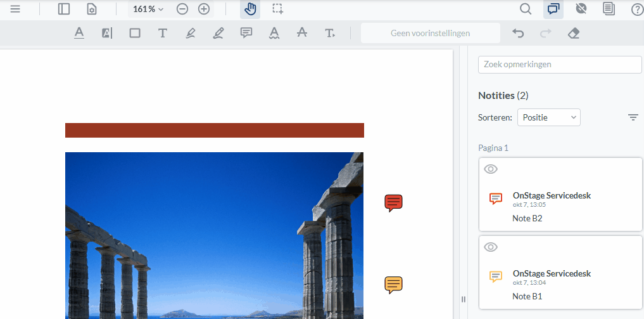Toggle the comments panel
The height and width of the screenshot is (319, 644).
point(553,9)
